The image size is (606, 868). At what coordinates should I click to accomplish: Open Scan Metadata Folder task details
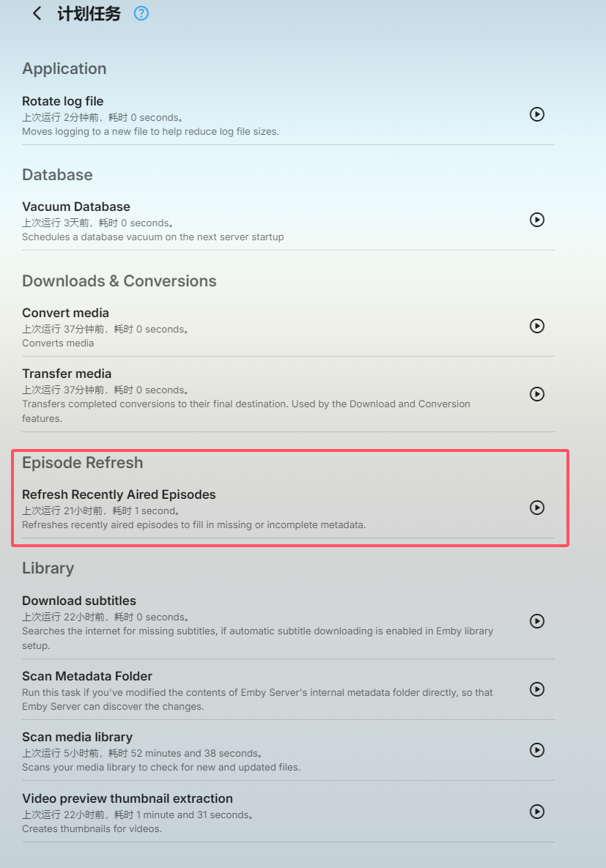coord(87,676)
